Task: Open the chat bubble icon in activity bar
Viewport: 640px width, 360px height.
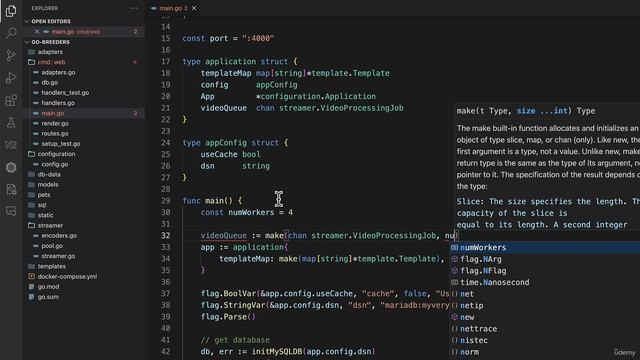Action: tap(11, 211)
